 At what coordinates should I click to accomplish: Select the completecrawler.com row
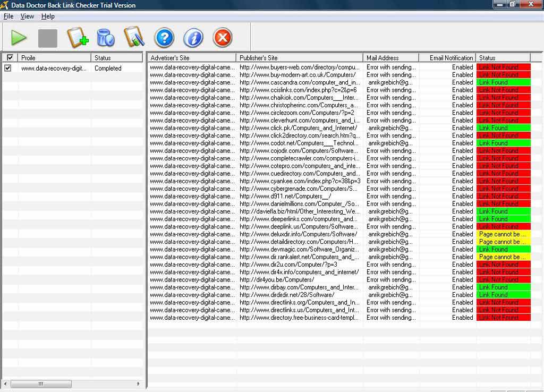(x=340, y=158)
